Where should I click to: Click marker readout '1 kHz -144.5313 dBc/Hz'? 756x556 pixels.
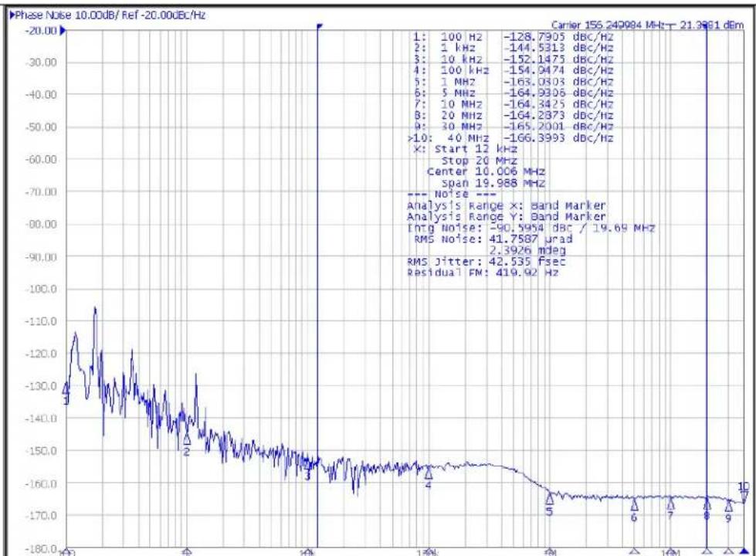click(513, 48)
